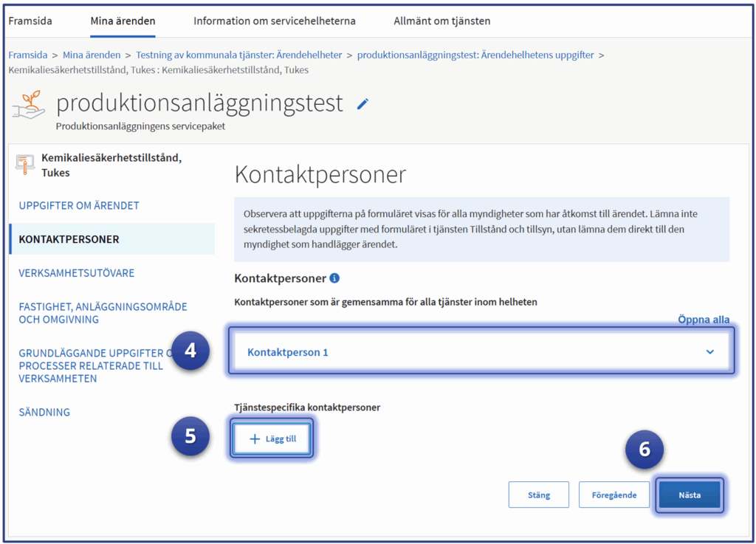Screen dimensions: 756x544
Task: Click the Kemikaliesäkerhetstillstånd permit icon in sidebar
Action: [25, 165]
